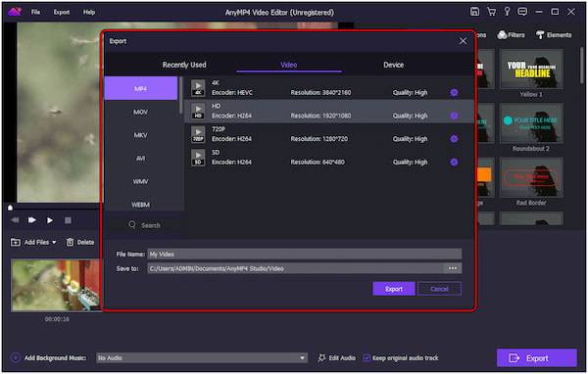Select Resolution 1280*720 text
The image size is (588, 374).
click(x=319, y=139)
